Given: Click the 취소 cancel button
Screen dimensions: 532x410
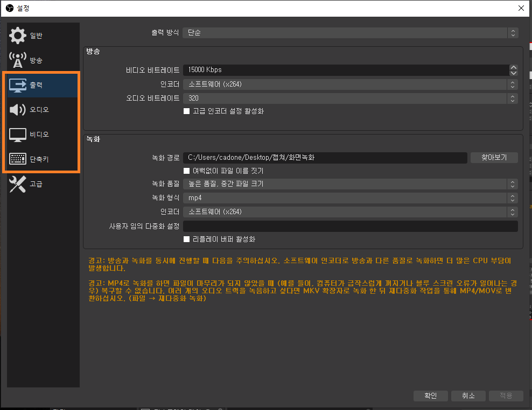Looking at the screenshot, I should coord(468,396).
